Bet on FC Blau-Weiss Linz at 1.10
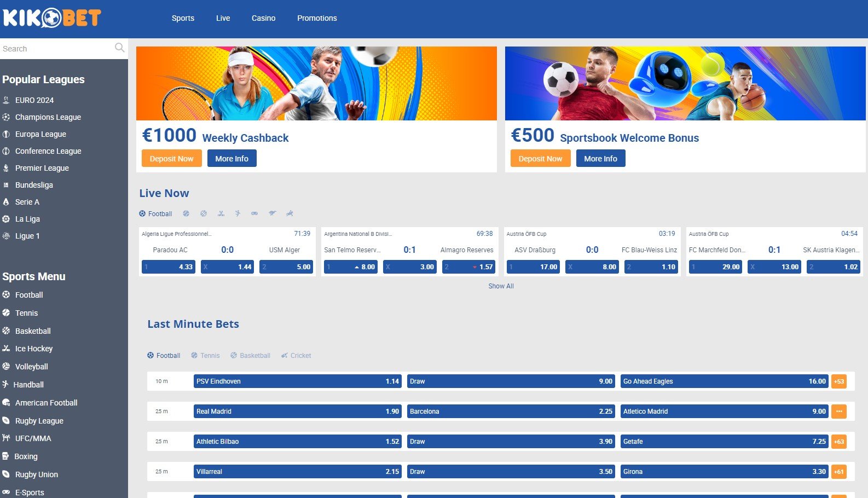 [x=651, y=267]
